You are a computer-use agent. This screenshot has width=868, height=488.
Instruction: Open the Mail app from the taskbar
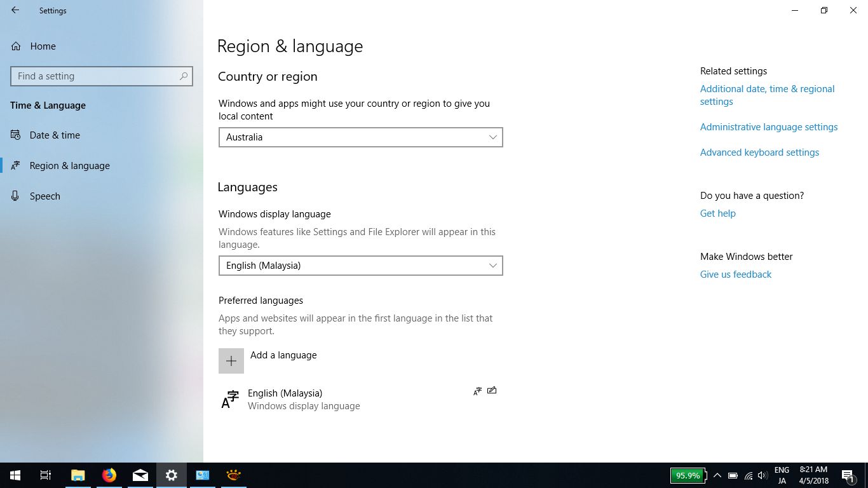click(140, 475)
